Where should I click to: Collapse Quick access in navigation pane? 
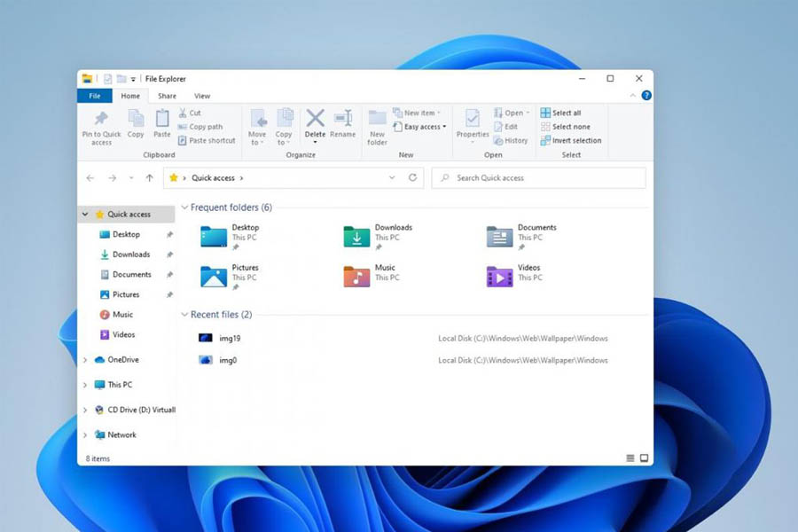[85, 215]
